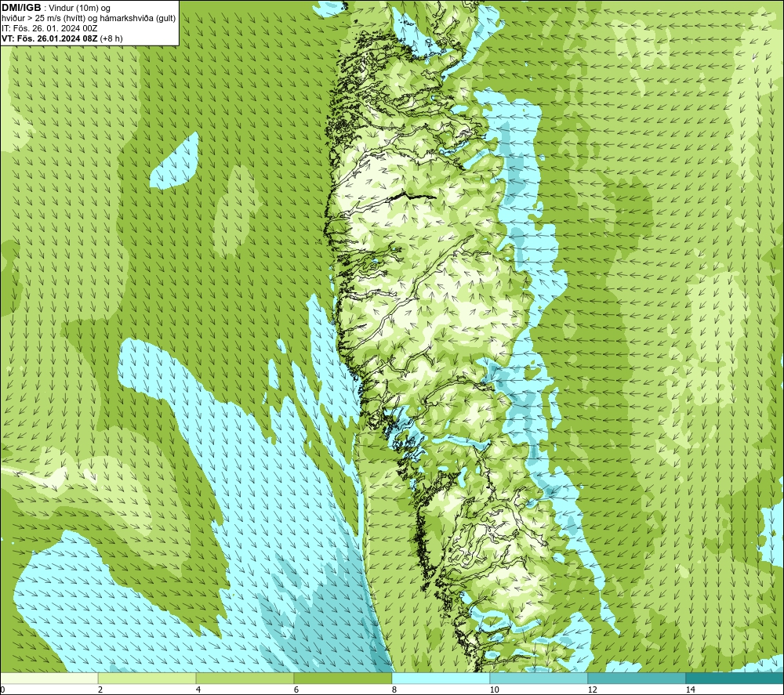Click the scale label '8'

pos(394,690)
